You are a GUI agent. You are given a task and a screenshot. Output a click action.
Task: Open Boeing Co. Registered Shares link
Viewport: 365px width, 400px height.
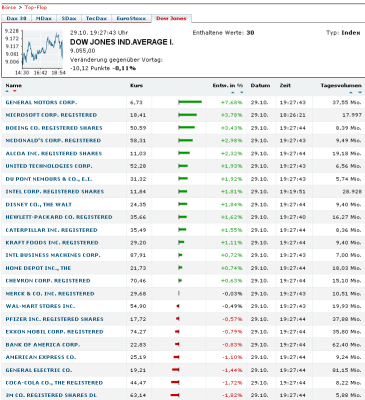(54, 128)
